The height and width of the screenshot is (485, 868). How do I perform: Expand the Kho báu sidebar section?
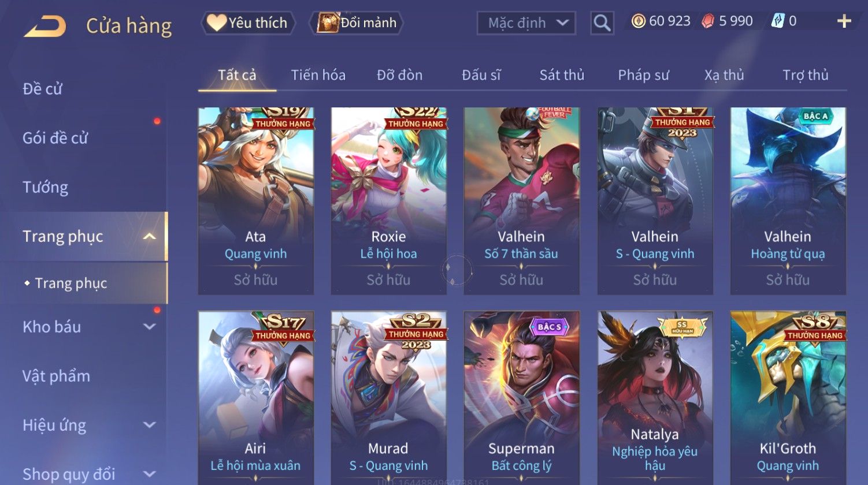[x=149, y=327]
